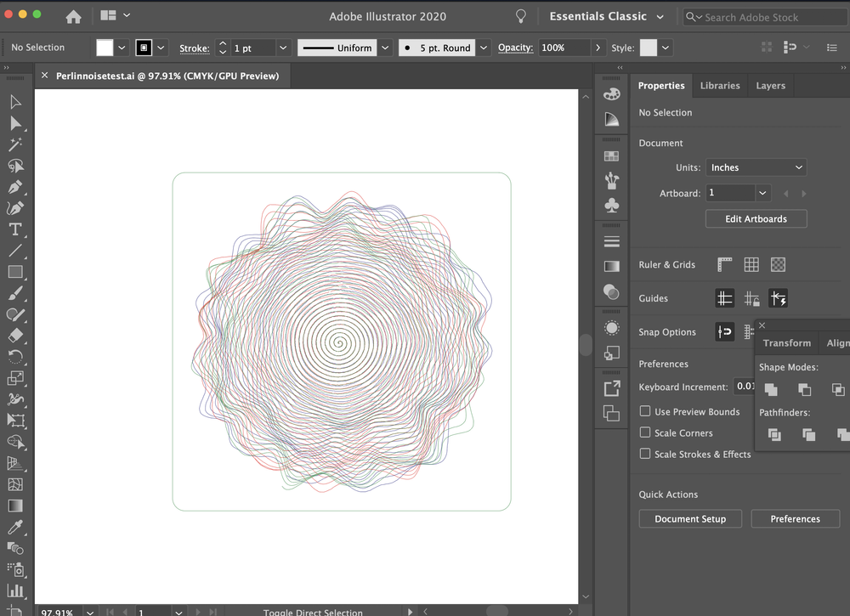The width and height of the screenshot is (850, 616).
Task: Click the Stroke label link
Action: [x=195, y=48]
